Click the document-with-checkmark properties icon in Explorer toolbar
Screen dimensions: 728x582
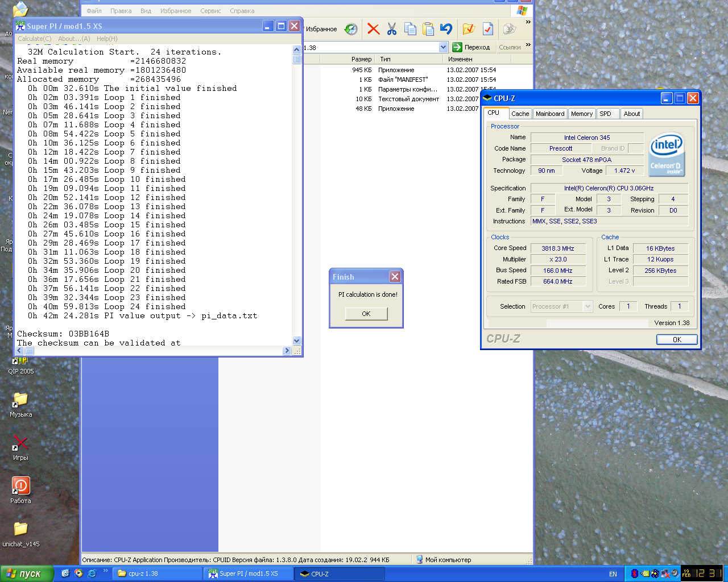tap(487, 29)
